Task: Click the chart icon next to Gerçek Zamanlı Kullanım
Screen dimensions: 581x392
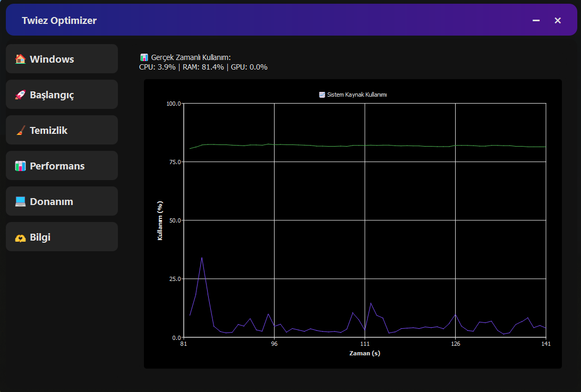Action: pyautogui.click(x=144, y=57)
